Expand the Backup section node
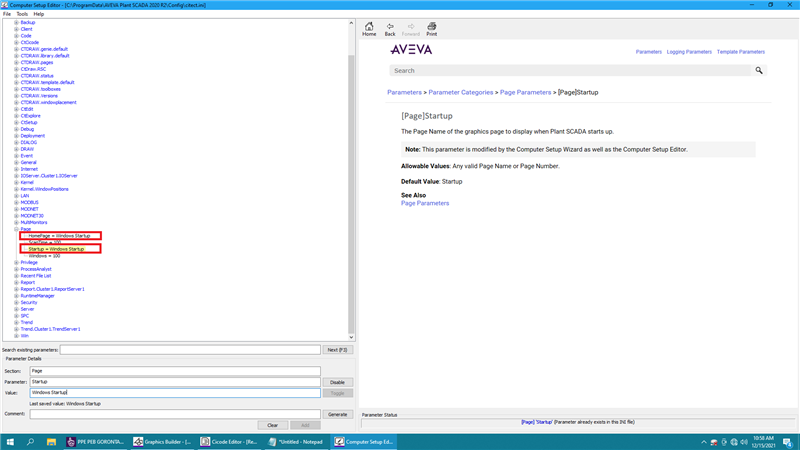 [16, 22]
